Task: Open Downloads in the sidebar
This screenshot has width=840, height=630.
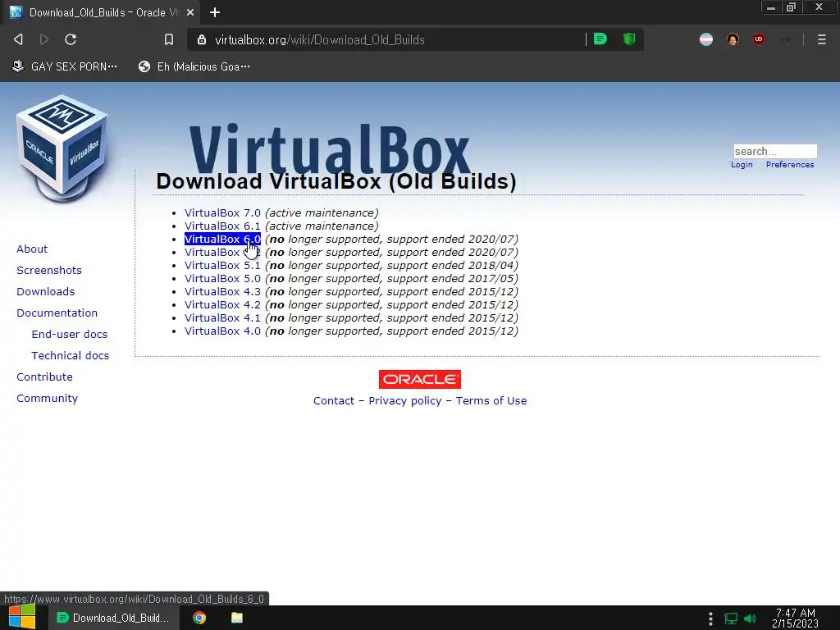Action: point(46,291)
